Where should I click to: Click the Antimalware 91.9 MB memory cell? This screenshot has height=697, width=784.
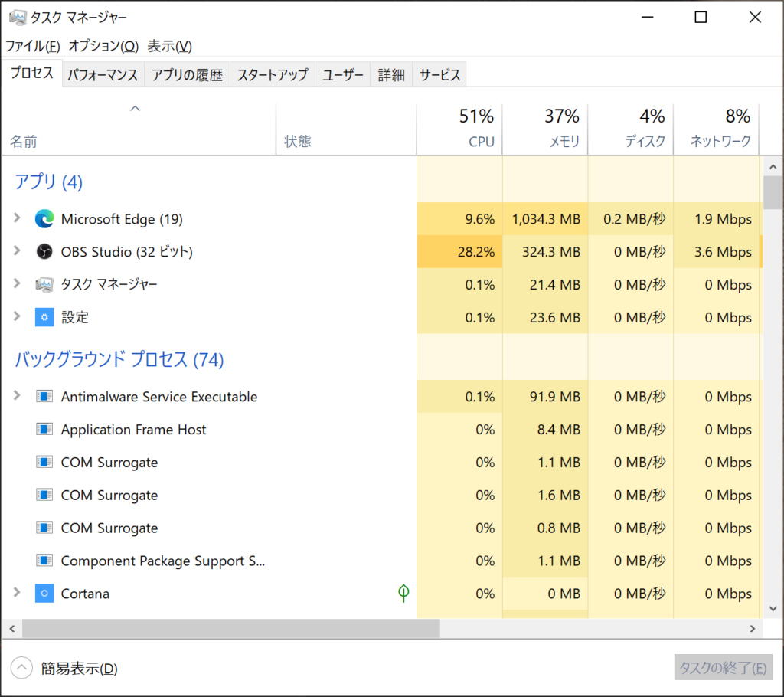tap(545, 397)
